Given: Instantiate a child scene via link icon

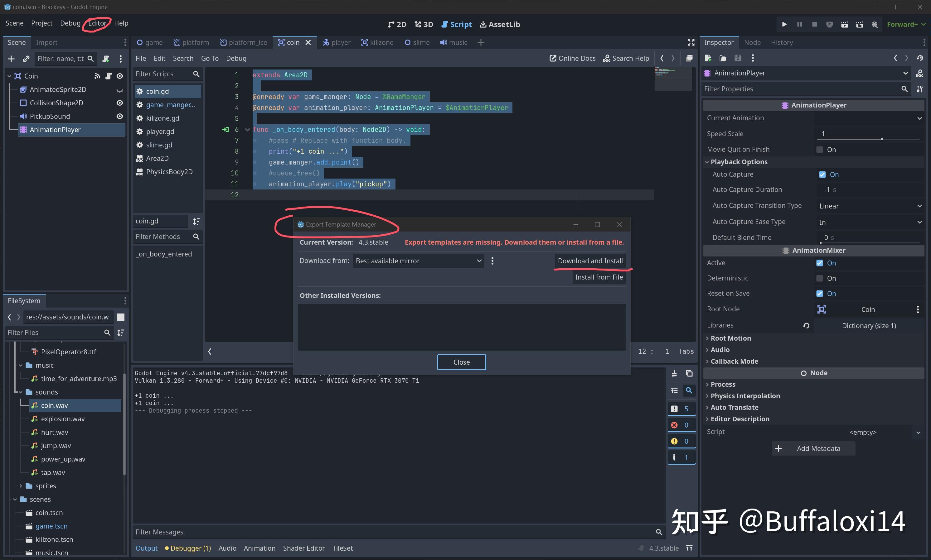Looking at the screenshot, I should (26, 59).
